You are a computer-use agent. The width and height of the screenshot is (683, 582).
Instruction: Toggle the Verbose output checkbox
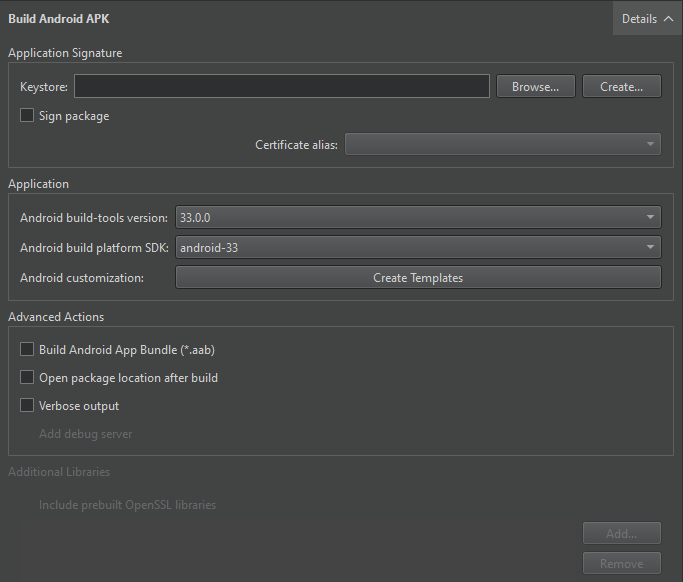pyautogui.click(x=27, y=406)
